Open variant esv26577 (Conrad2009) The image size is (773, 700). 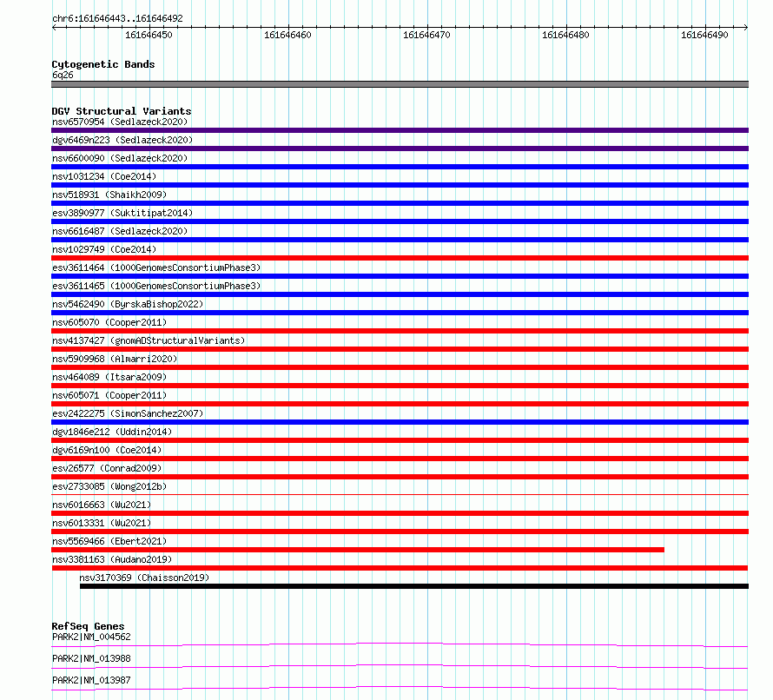pos(107,468)
